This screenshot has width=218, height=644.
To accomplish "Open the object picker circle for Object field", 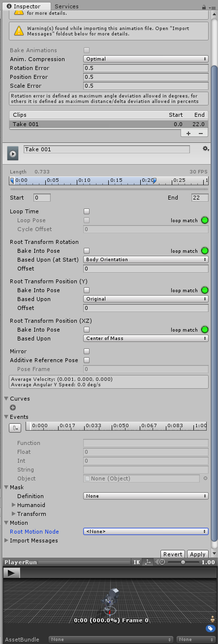I will [205, 478].
